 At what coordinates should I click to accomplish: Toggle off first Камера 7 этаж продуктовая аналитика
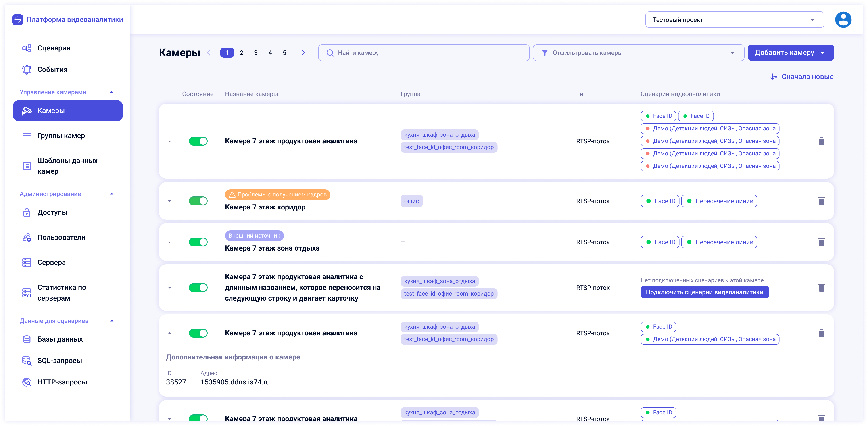(x=198, y=141)
